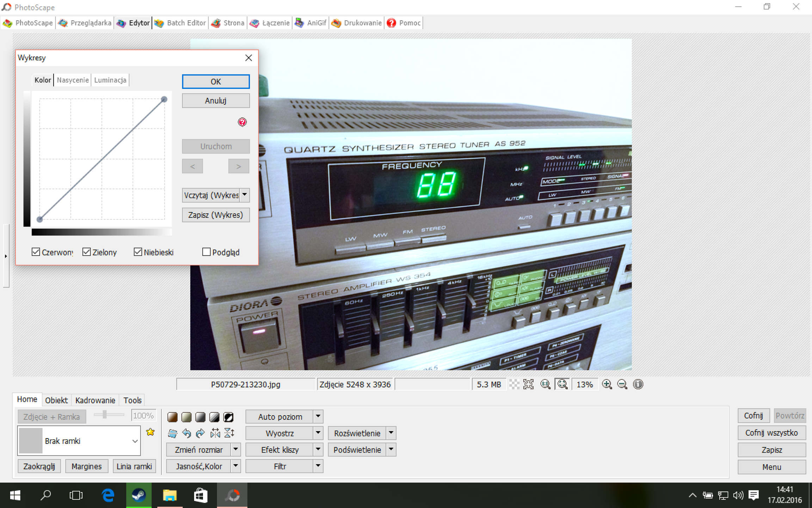Click the arbitrary rotate icon left of the rotate arrows
The width and height of the screenshot is (812, 508).
[x=172, y=433]
